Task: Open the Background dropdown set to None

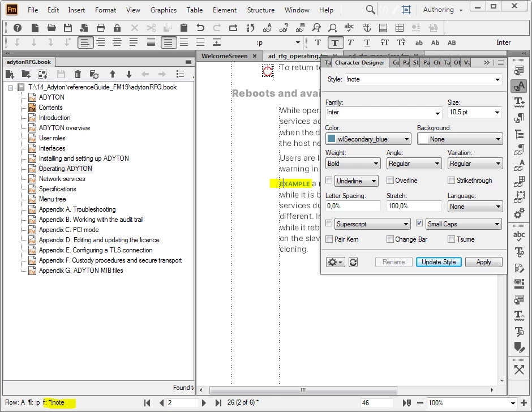Action: [460, 139]
